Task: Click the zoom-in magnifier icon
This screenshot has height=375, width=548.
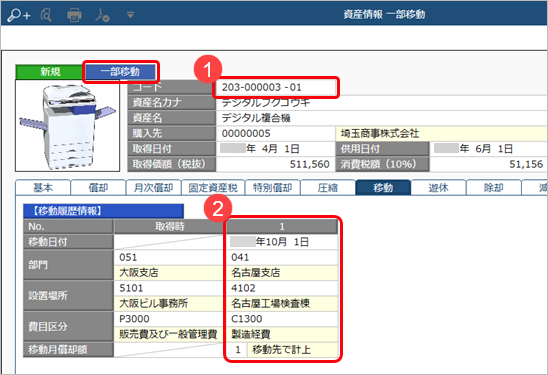Action: (19, 15)
